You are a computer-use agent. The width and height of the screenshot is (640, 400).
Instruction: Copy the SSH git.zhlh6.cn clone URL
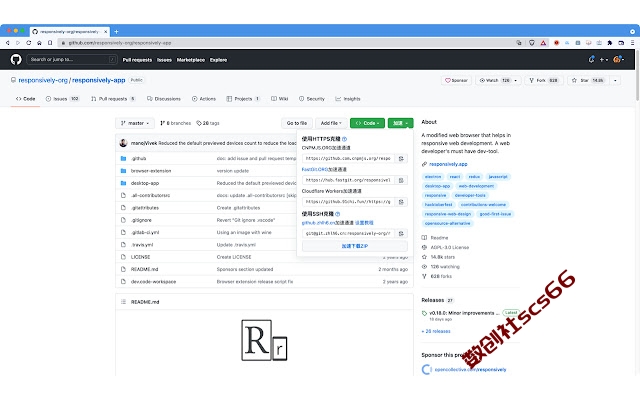[401, 233]
